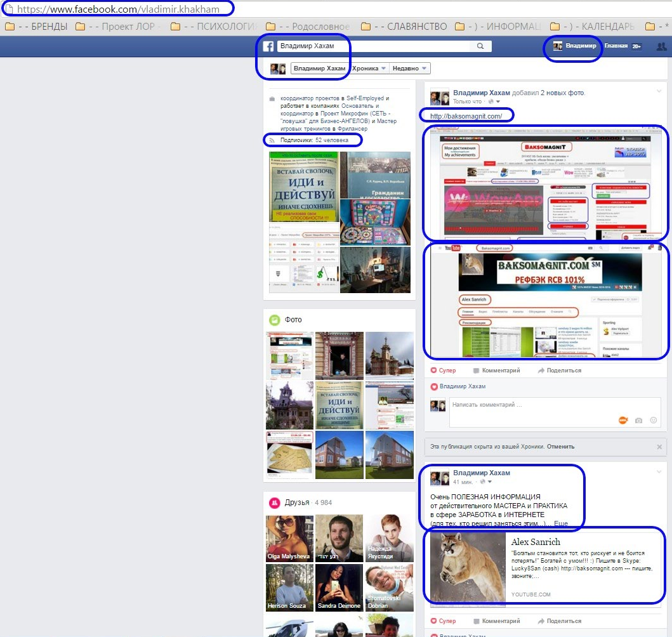Screen dimensions: 672x637
Task: Click Комментарий under the Alex Sanrich post
Action: [x=496, y=621]
